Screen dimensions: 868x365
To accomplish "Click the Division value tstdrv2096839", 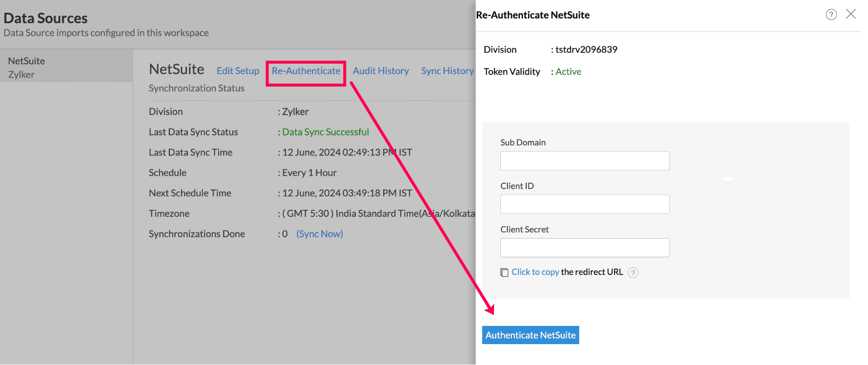I will click(586, 50).
